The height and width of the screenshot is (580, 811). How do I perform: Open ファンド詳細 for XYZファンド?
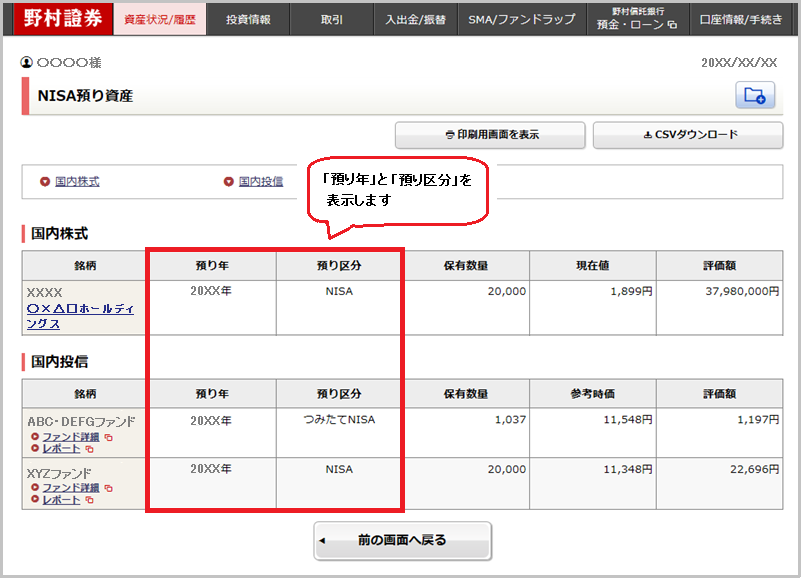71,488
